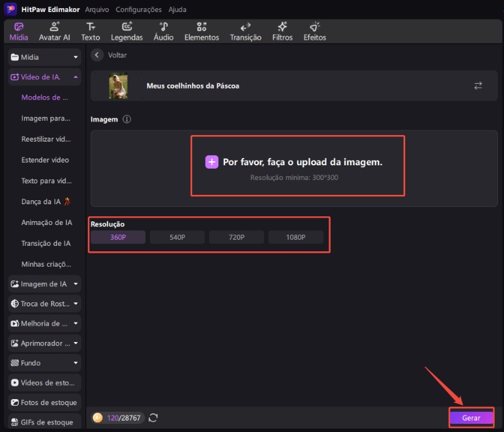Select 720P resolution
This screenshot has height=432, width=504.
(236, 237)
